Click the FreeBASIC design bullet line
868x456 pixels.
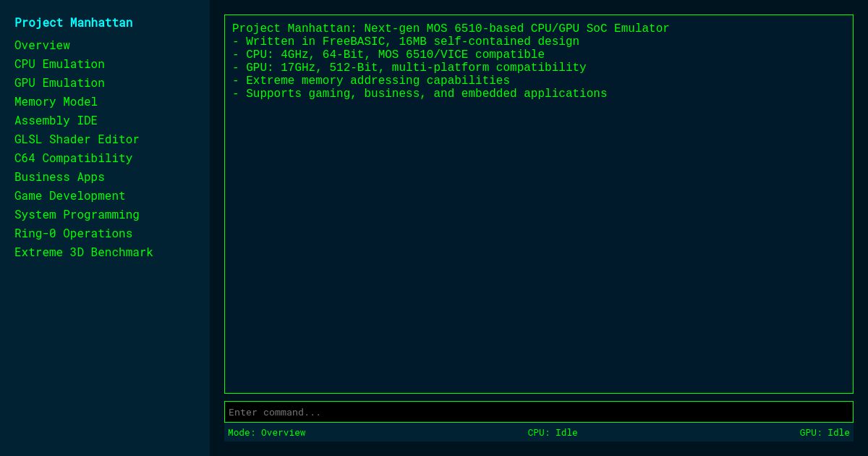(405, 41)
